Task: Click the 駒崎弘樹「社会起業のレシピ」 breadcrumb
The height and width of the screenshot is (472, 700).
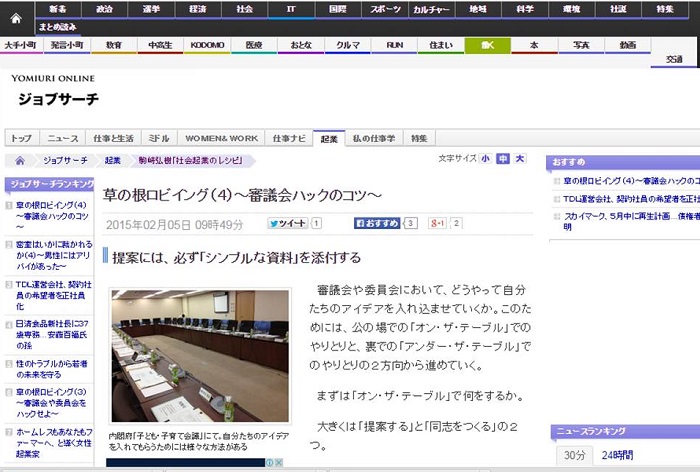Action: coord(190,161)
